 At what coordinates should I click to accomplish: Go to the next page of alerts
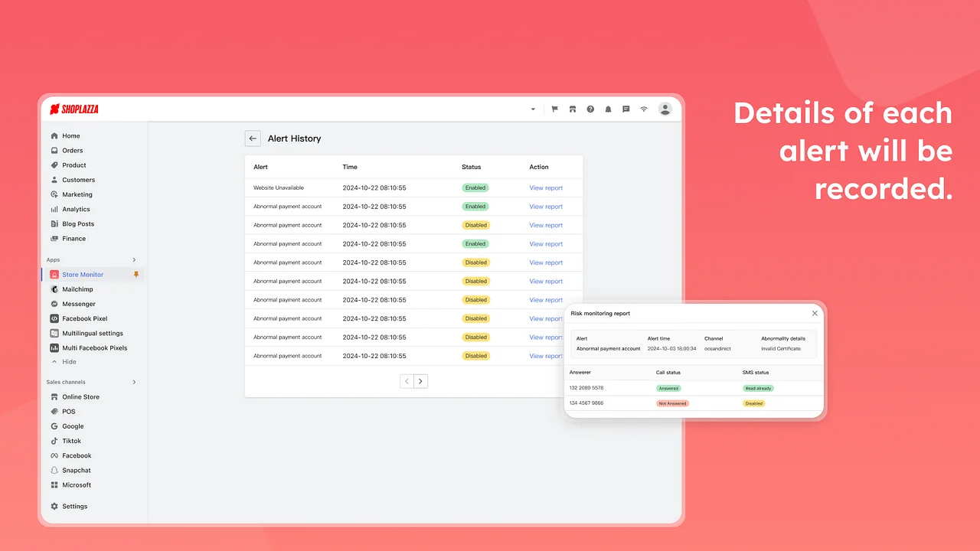click(420, 381)
